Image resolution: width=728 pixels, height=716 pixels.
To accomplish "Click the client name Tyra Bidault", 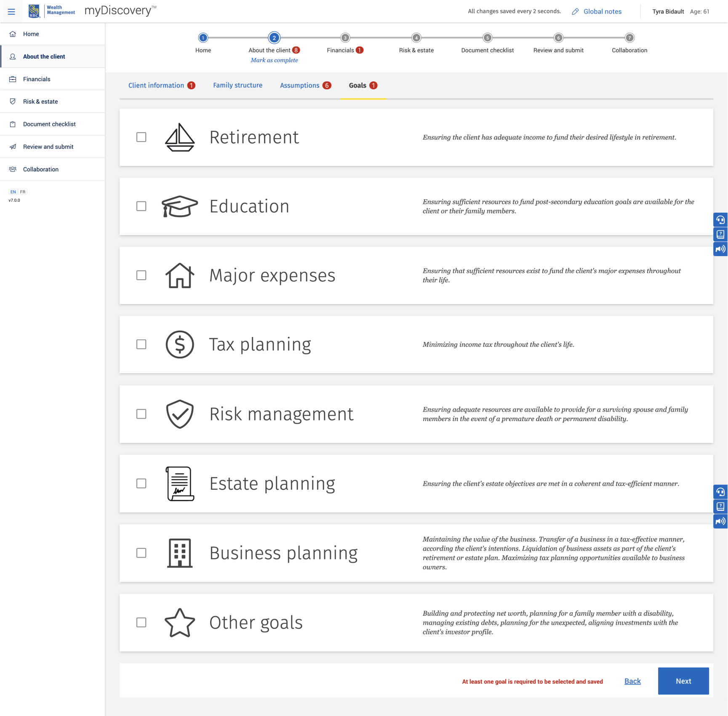I will (x=668, y=11).
